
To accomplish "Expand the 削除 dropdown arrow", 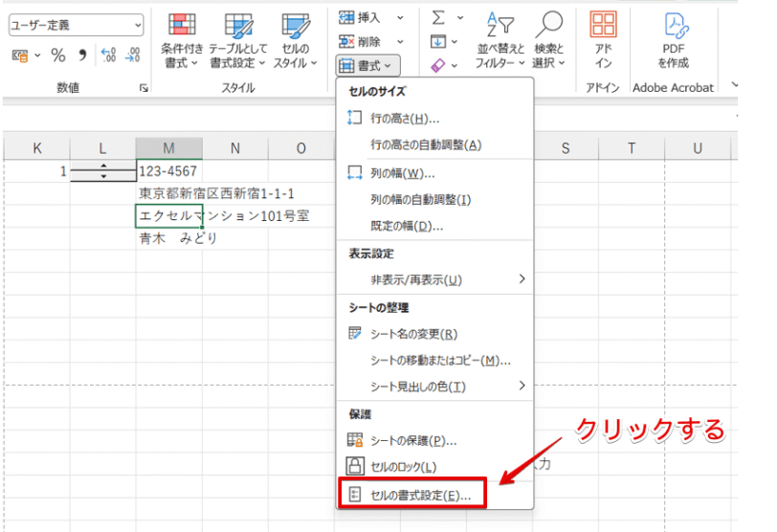I will 400,41.
